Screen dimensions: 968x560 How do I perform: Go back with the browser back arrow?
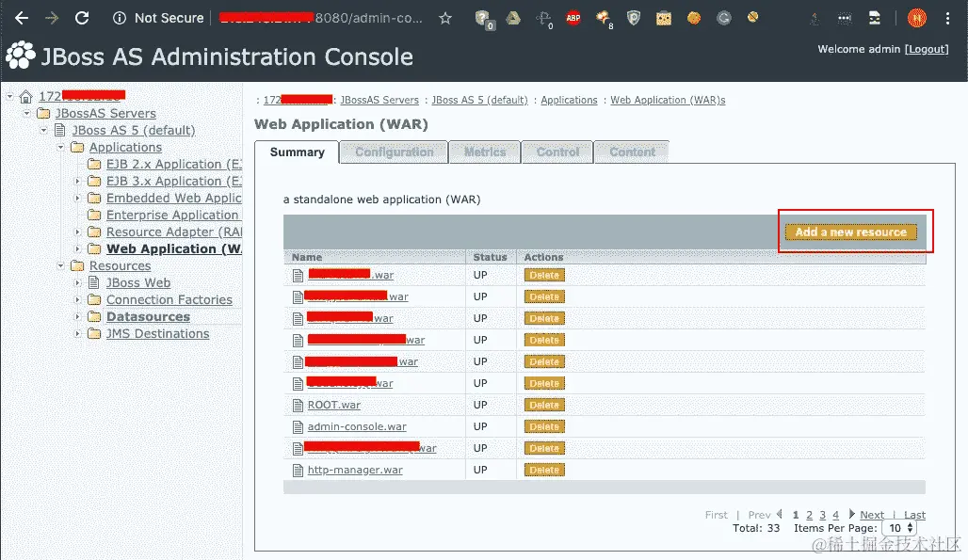coord(22,18)
